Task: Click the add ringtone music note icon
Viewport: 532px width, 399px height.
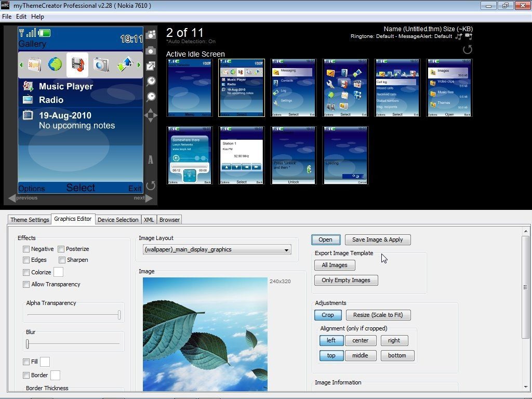Action: [458, 35]
